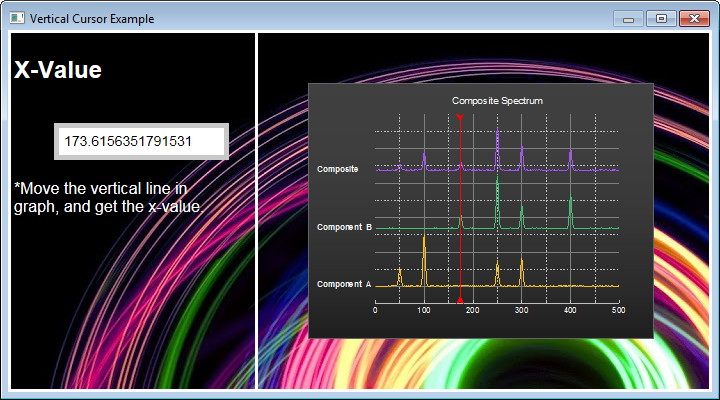720x400 pixels.
Task: Select the Component A trace label
Action: coord(344,284)
